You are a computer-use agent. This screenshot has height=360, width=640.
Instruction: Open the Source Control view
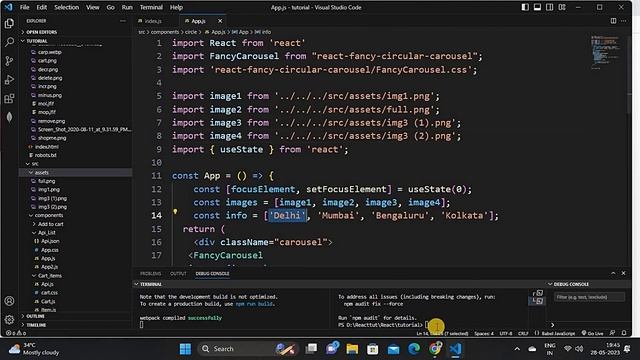[x=9, y=61]
